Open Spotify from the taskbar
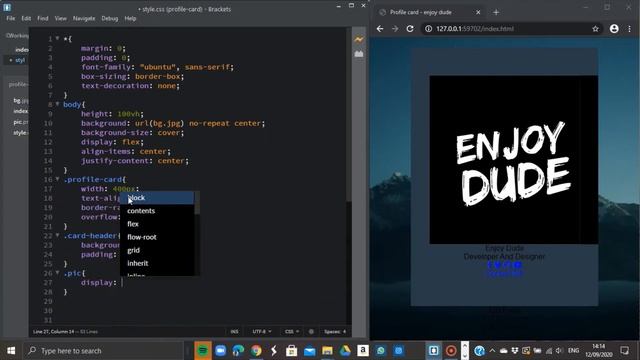The width and height of the screenshot is (640, 360). pyautogui.click(x=202, y=351)
